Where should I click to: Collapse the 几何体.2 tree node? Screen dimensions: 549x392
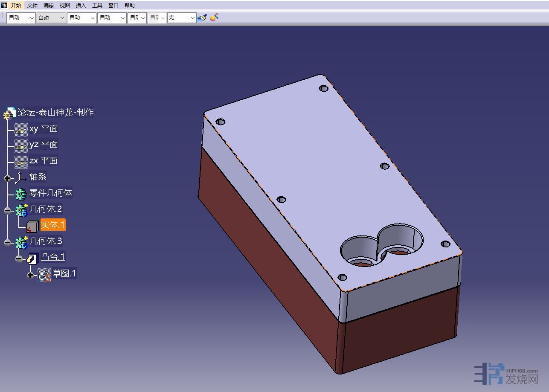tap(7, 210)
